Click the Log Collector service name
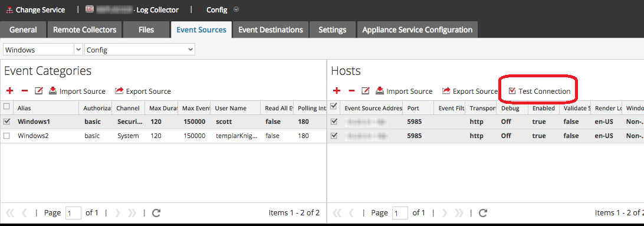 [158, 9]
